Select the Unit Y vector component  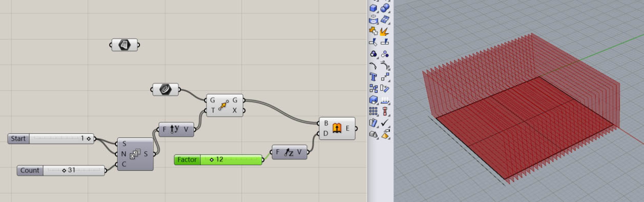point(177,130)
